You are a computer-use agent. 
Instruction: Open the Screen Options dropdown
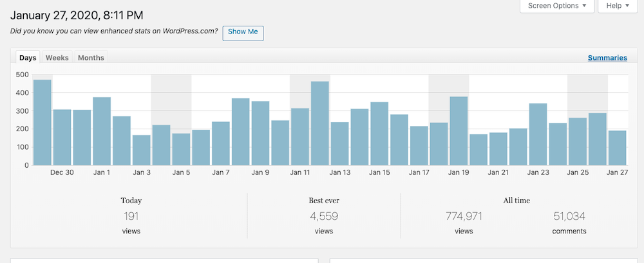[556, 6]
